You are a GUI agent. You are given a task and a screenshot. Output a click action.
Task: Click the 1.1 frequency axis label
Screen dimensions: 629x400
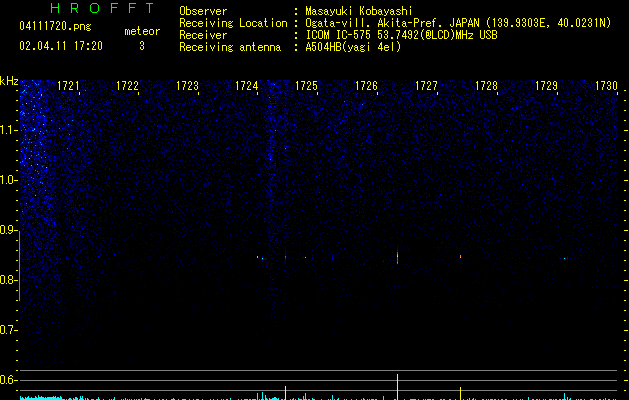pyautogui.click(x=8, y=130)
